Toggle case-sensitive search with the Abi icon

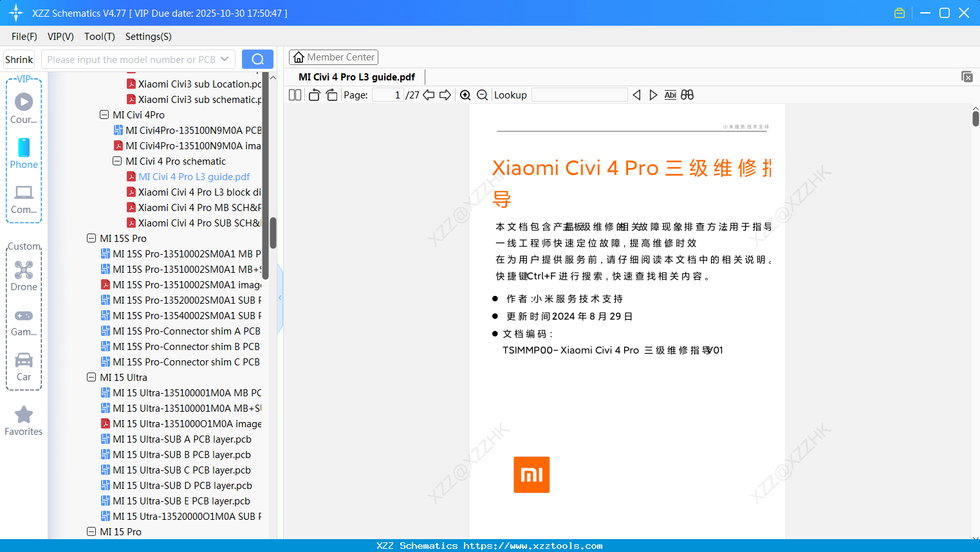point(670,95)
